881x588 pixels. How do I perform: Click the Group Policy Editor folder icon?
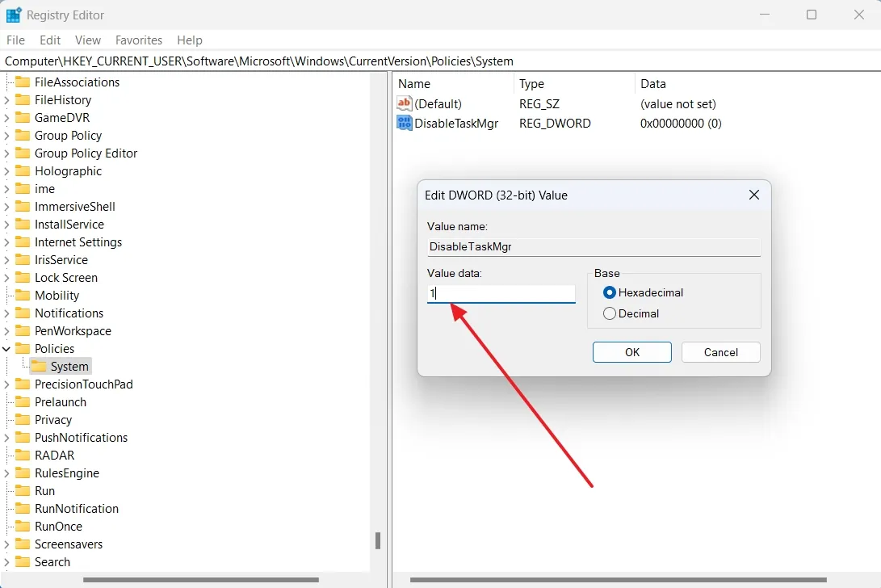point(23,153)
